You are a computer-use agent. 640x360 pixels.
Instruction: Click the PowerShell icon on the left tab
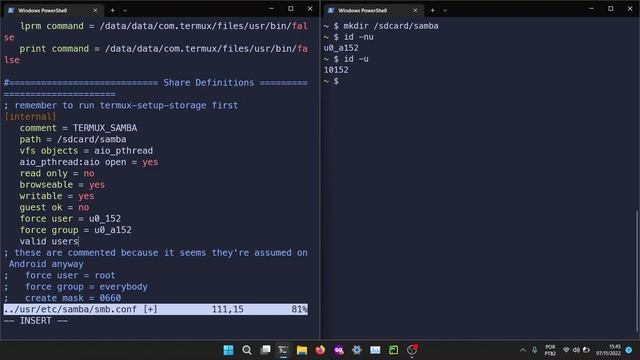tap(11, 10)
